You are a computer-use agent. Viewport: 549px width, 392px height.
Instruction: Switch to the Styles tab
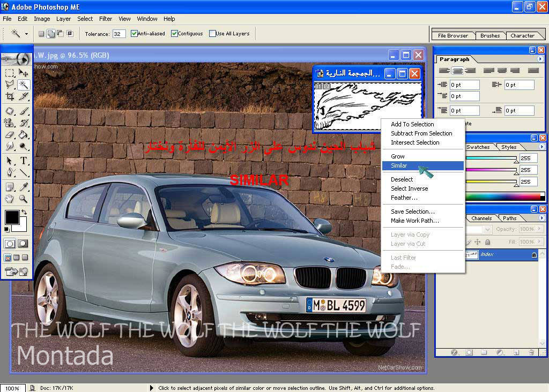pos(509,147)
